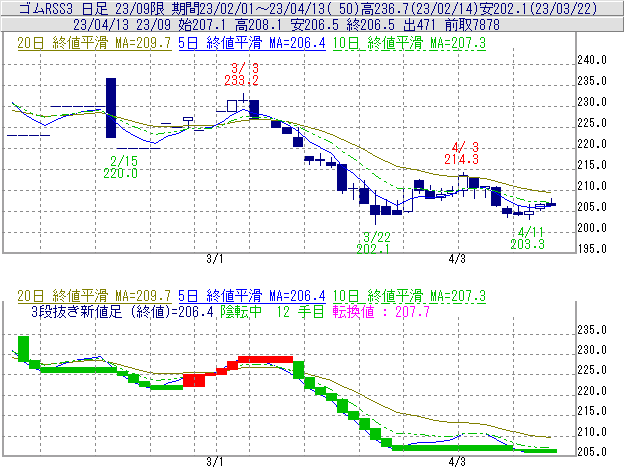The image size is (624, 475).
Task: Click the 3段抜き新値足 (終値)=206.4 label
Action: [x=123, y=311]
